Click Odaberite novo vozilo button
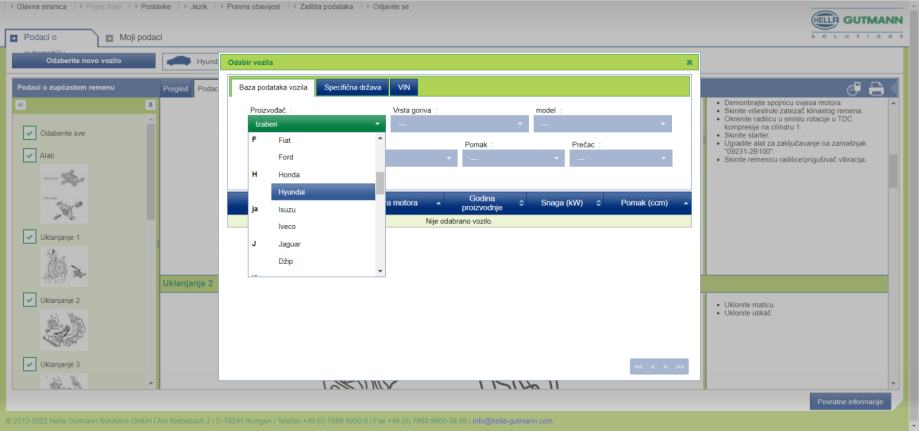The height and width of the screenshot is (431, 919). (84, 61)
